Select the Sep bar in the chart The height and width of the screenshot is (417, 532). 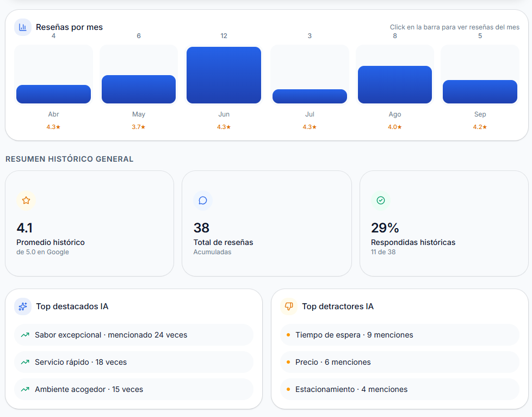tap(480, 91)
